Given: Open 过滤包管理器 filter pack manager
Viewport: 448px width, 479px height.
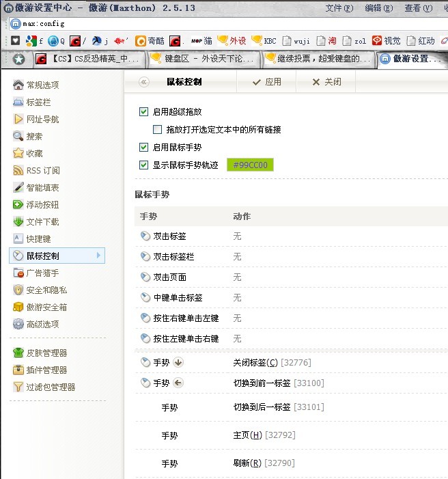Looking at the screenshot, I should 44,387.
